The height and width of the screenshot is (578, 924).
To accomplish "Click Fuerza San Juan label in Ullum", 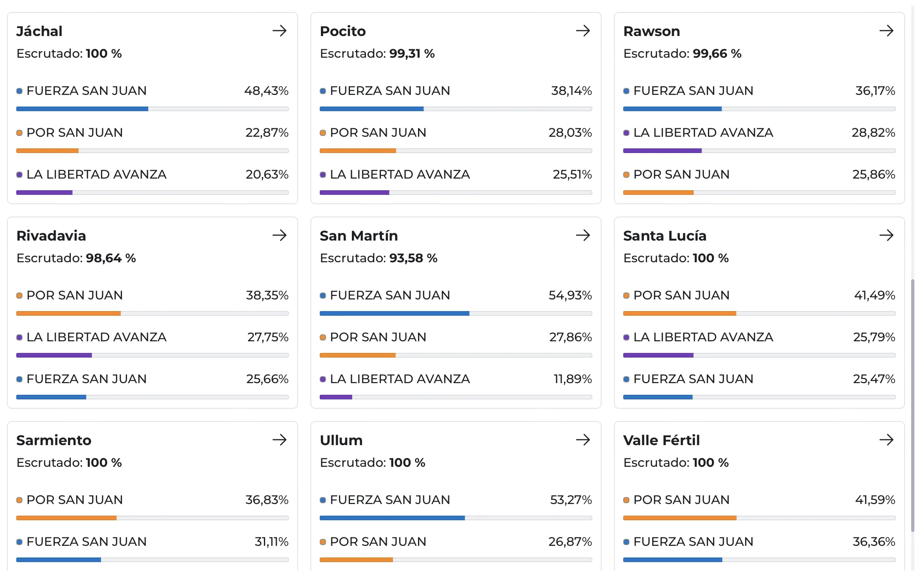I will coord(390,500).
